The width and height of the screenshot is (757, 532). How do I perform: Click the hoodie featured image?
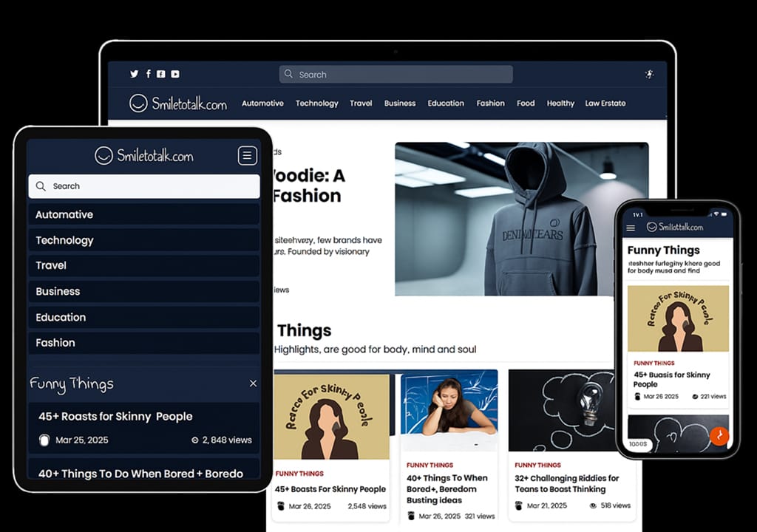521,219
